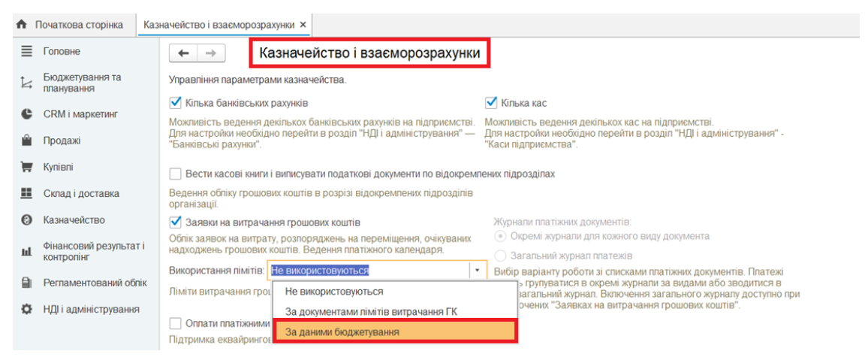Select Загальний журнал платежів radio button
The height and width of the screenshot is (360, 868).
(x=501, y=256)
